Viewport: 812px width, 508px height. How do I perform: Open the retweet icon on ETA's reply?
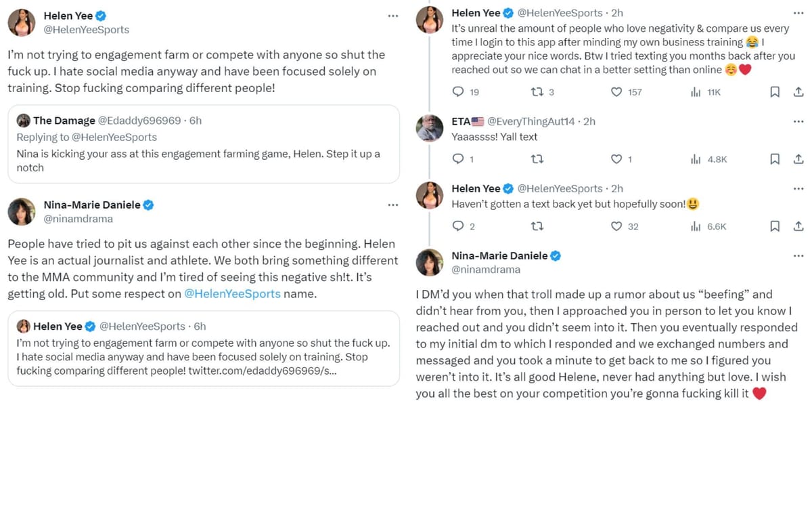537,158
